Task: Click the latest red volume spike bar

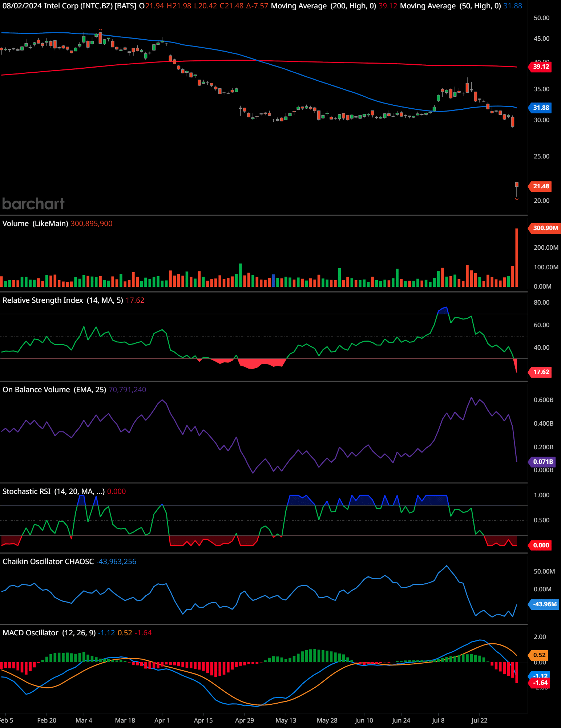Action: pos(517,258)
